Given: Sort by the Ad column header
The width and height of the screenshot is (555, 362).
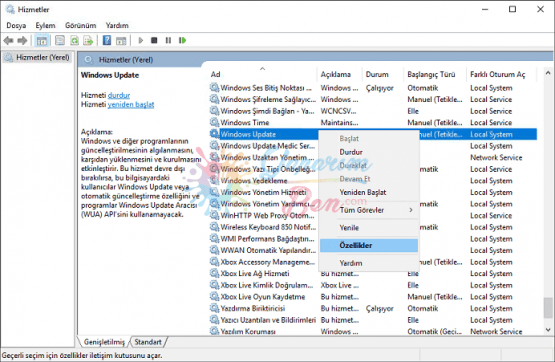Looking at the screenshot, I should coord(262,74).
